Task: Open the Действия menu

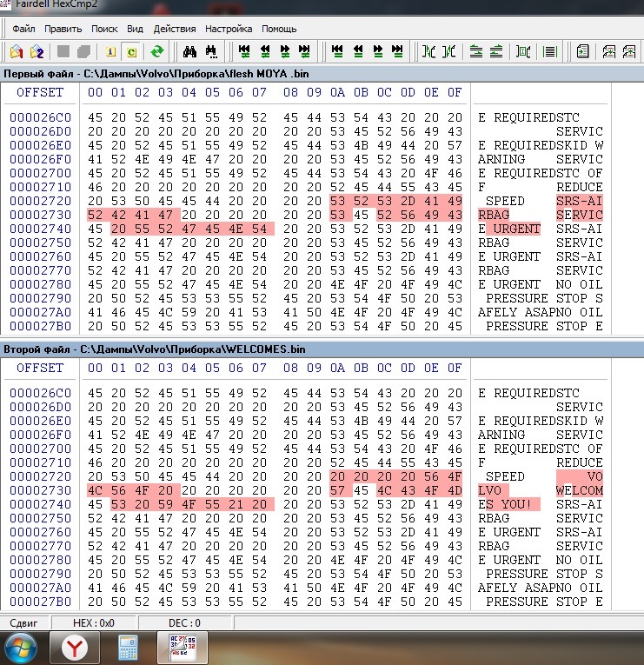Action: click(x=175, y=29)
